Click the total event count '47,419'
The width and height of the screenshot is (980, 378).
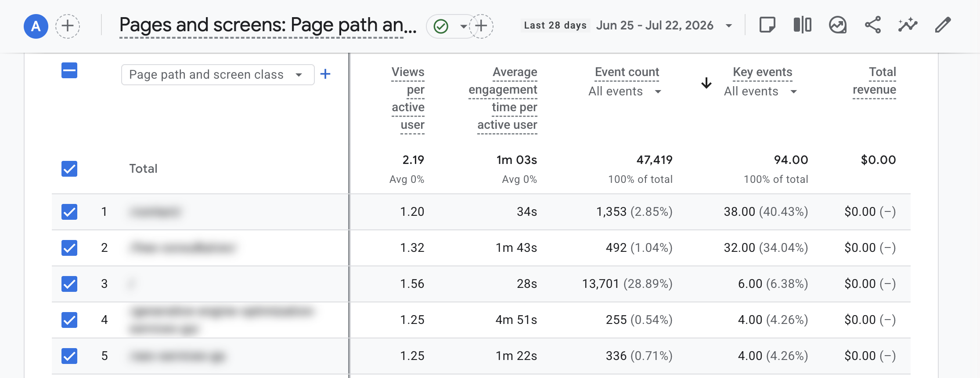pyautogui.click(x=655, y=160)
